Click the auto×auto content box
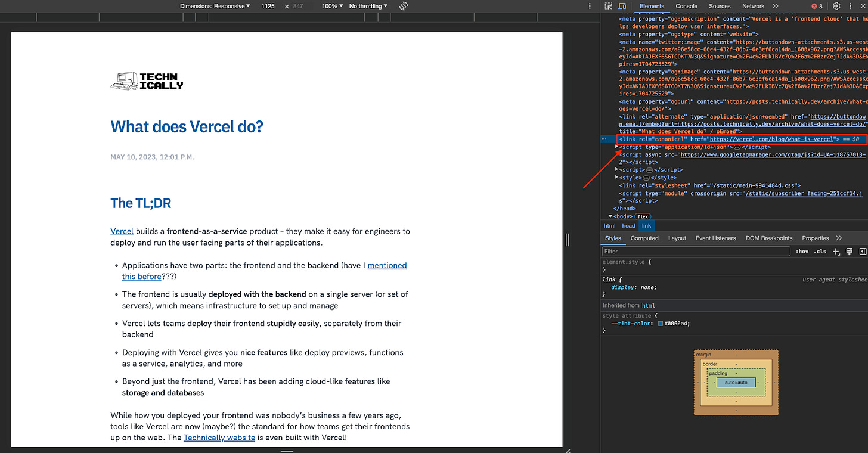 coord(736,383)
